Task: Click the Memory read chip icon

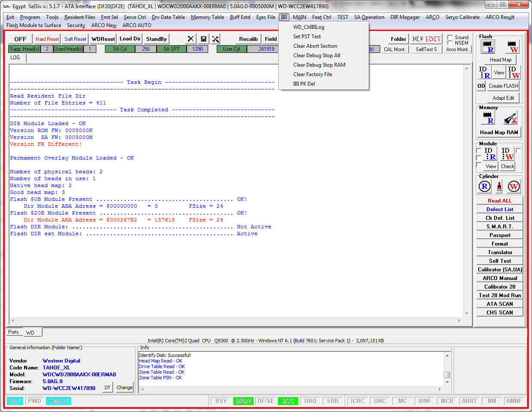Action: coord(488,118)
